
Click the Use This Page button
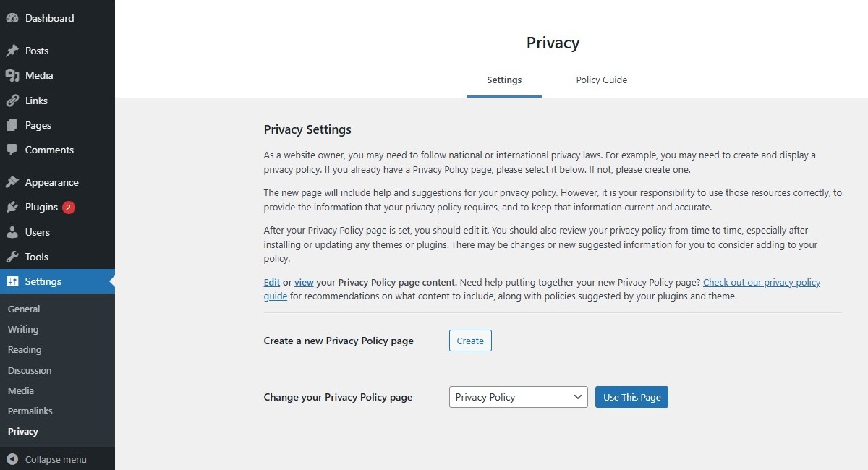click(x=631, y=397)
